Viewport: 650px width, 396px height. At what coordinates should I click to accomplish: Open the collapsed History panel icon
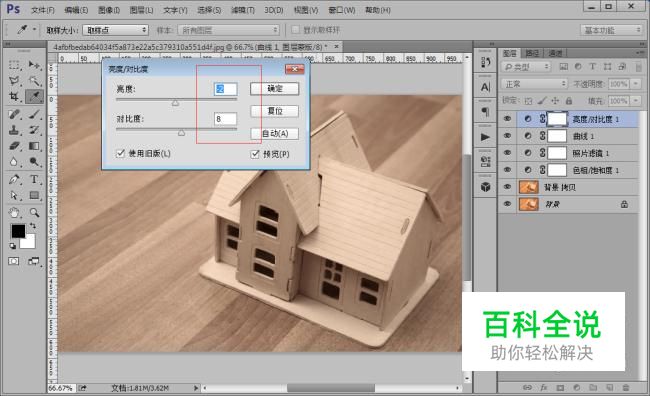click(x=485, y=63)
